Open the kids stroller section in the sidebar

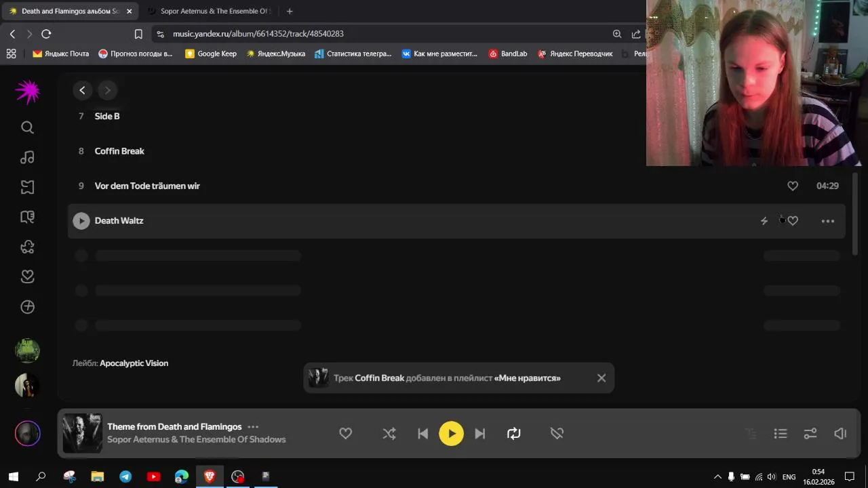pyautogui.click(x=27, y=247)
